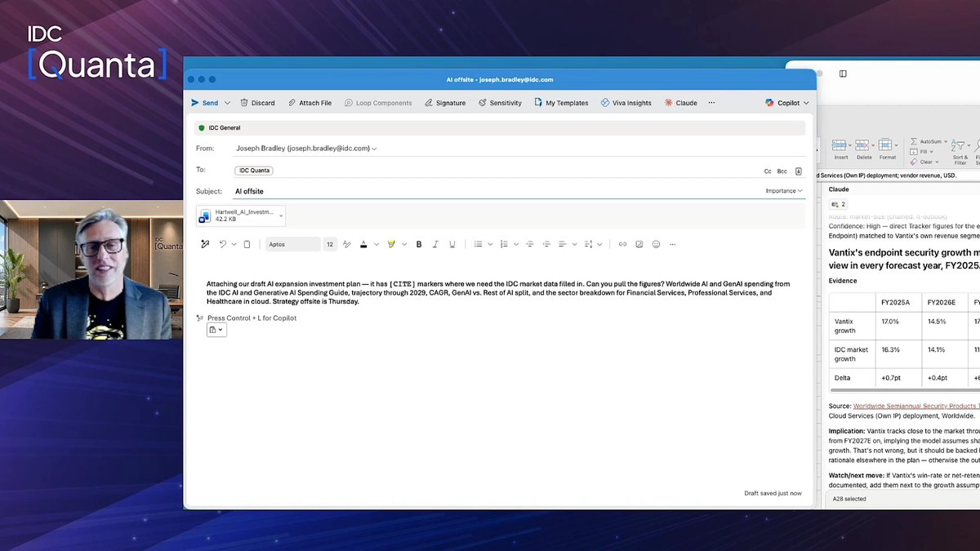Image resolution: width=980 pixels, height=551 pixels.
Task: Open the Worldwide Semiannual Security Products source link
Action: (x=916, y=406)
